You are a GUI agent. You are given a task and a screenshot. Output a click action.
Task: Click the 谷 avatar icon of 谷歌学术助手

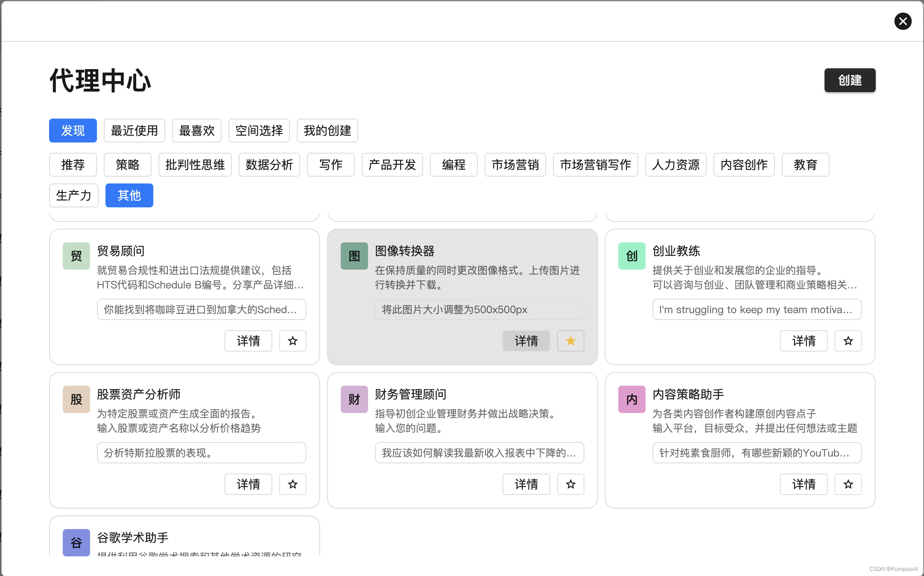pos(76,542)
